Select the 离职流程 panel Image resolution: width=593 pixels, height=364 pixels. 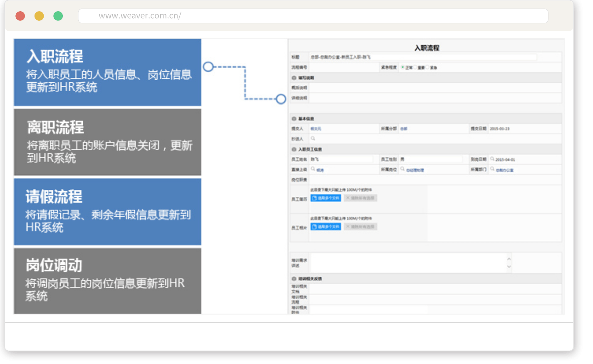tap(107, 142)
